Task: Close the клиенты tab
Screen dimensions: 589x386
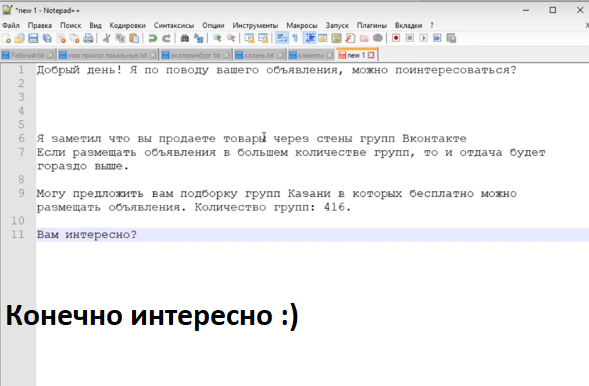Action: coord(329,56)
